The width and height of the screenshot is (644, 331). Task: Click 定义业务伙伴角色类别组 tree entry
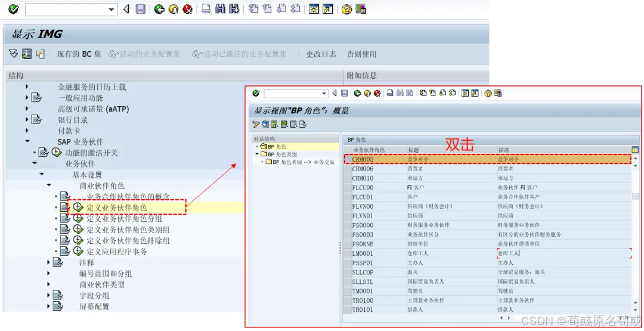click(128, 230)
